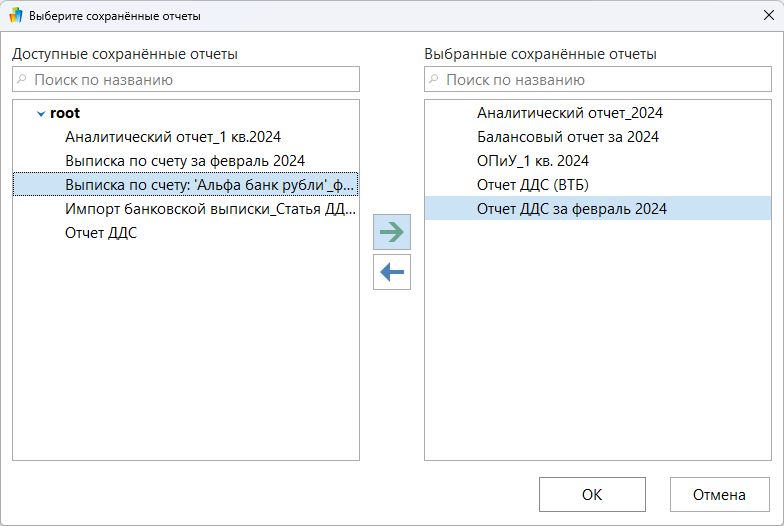Screen dimensions: 784x526
Task: Select 'Аналитический отчет_2024' in selected reports
Action: 569,113
